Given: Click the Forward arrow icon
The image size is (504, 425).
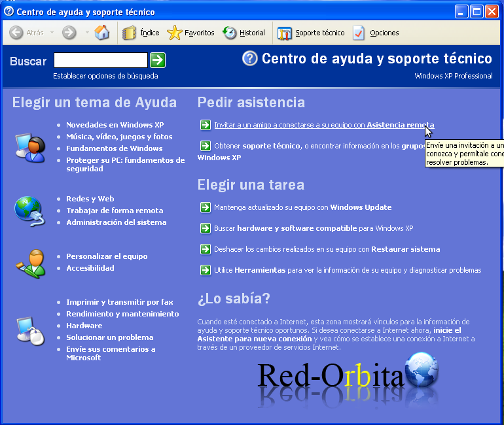Looking at the screenshot, I should 69,33.
